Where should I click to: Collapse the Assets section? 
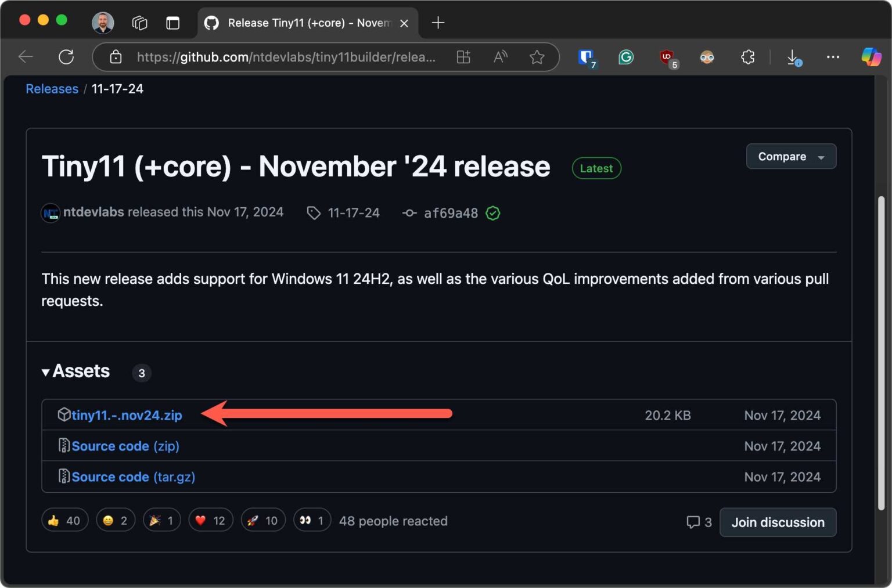pos(46,372)
